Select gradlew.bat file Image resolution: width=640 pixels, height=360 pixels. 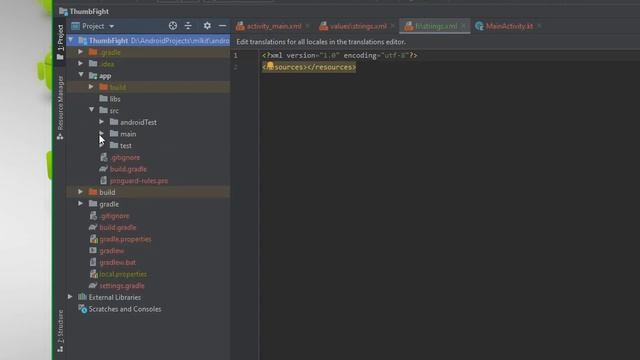tap(118, 262)
